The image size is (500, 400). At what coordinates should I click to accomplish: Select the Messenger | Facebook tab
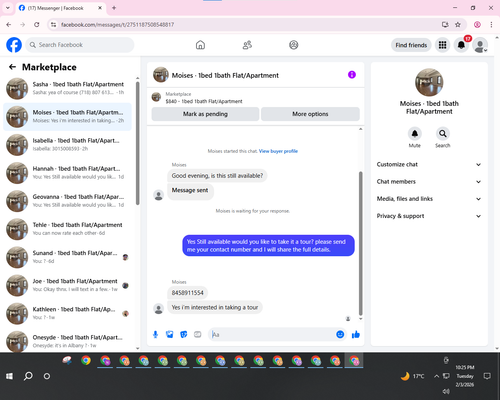pos(60,8)
